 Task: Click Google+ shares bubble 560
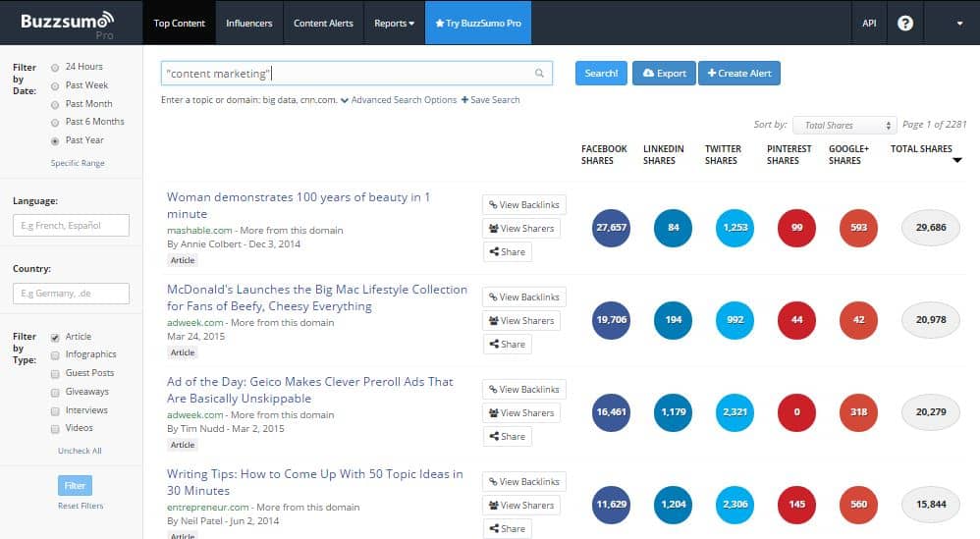click(859, 505)
